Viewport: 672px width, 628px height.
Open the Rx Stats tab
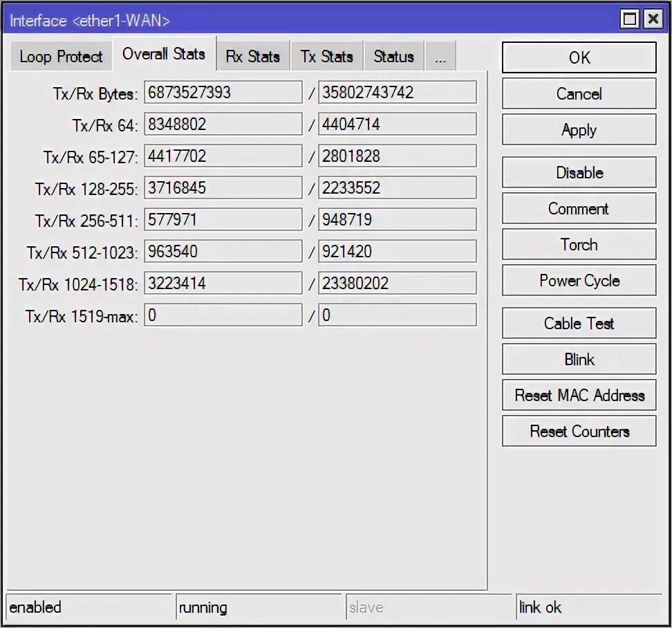click(253, 56)
